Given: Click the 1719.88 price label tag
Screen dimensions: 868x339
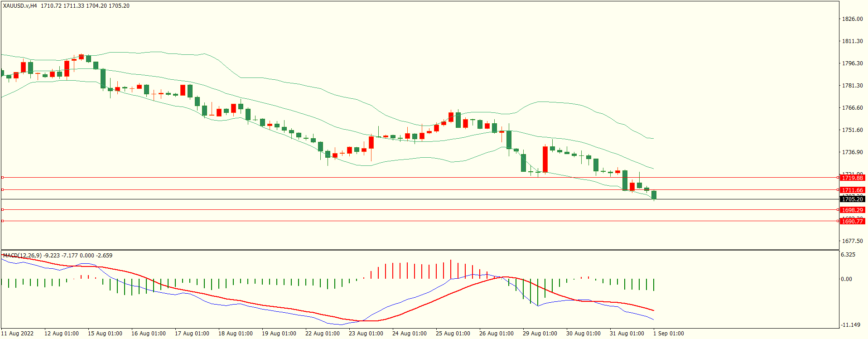Looking at the screenshot, I should tap(852, 178).
